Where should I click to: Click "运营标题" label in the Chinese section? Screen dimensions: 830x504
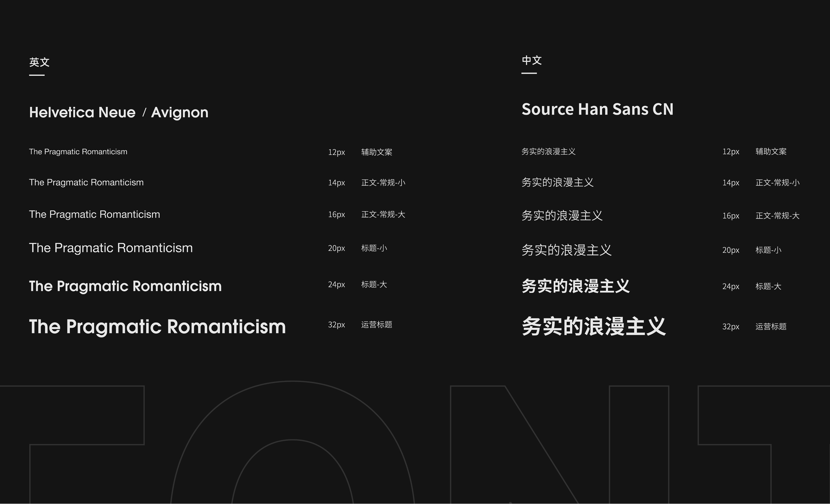[x=771, y=327]
